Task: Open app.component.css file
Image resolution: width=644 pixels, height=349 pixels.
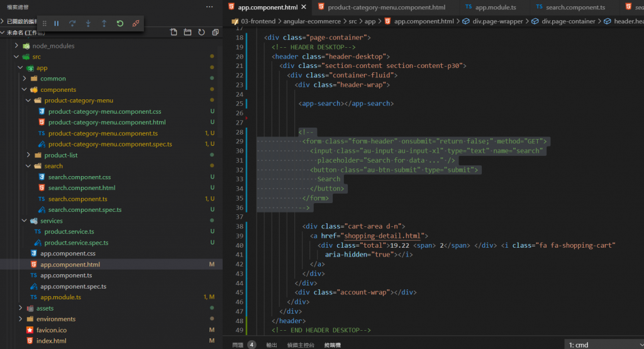Action: (68, 253)
